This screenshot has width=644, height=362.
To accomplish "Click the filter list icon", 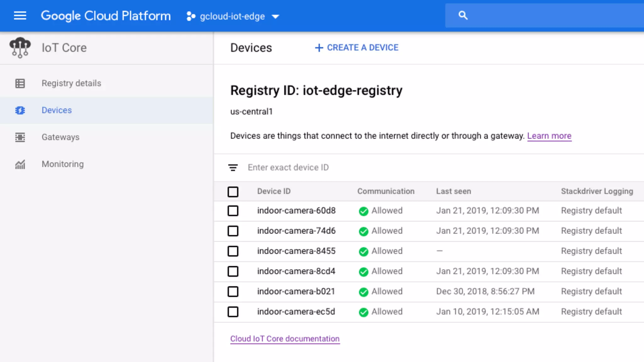I will pos(233,167).
